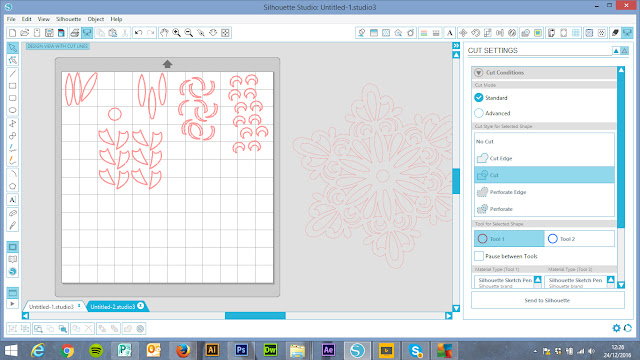Viewport: 640px width, 360px height.
Task: Select the Draw a Rounded Rectangle tool
Action: click(13, 98)
